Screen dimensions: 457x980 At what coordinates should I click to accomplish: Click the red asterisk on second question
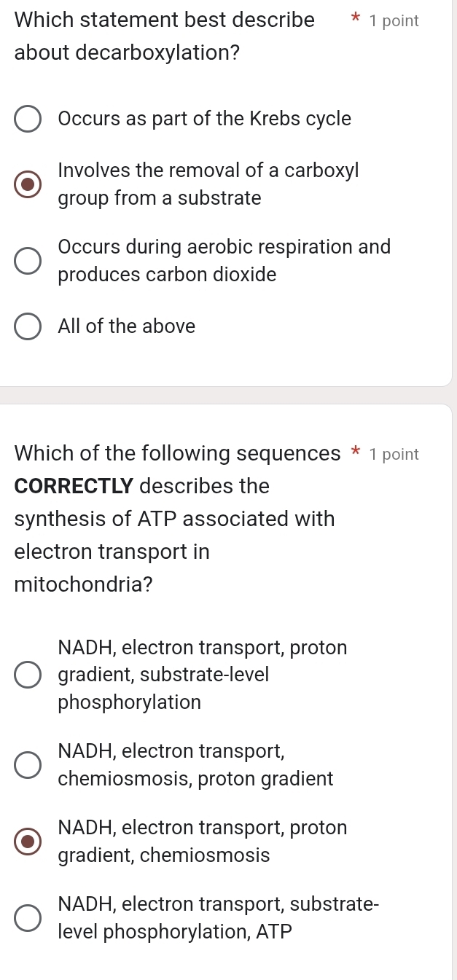tap(355, 453)
